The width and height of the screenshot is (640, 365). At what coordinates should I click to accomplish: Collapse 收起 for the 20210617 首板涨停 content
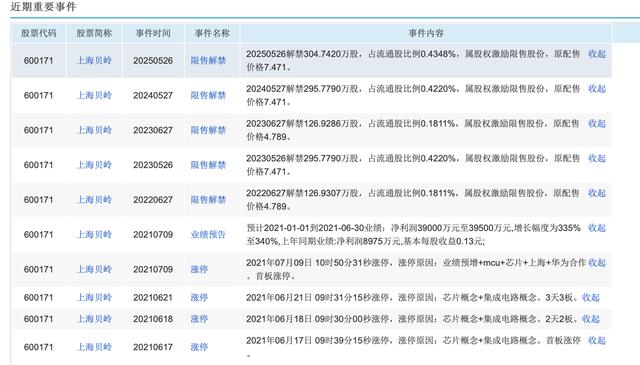point(597,340)
